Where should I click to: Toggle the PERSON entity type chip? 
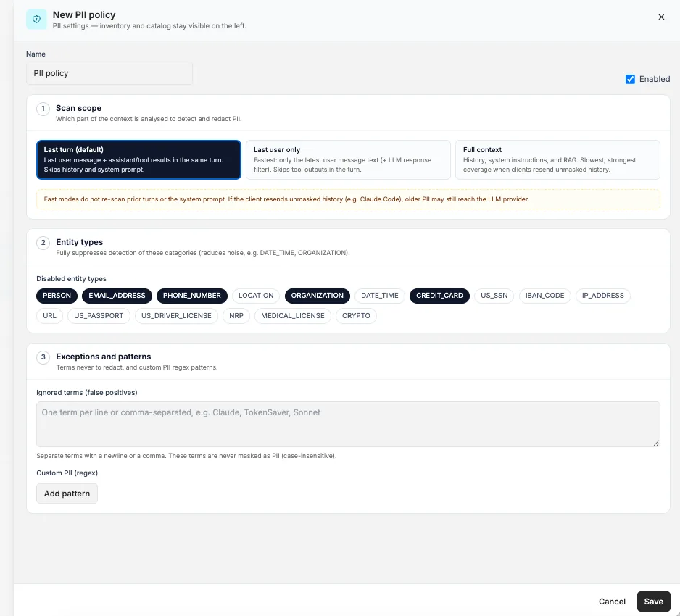57,296
